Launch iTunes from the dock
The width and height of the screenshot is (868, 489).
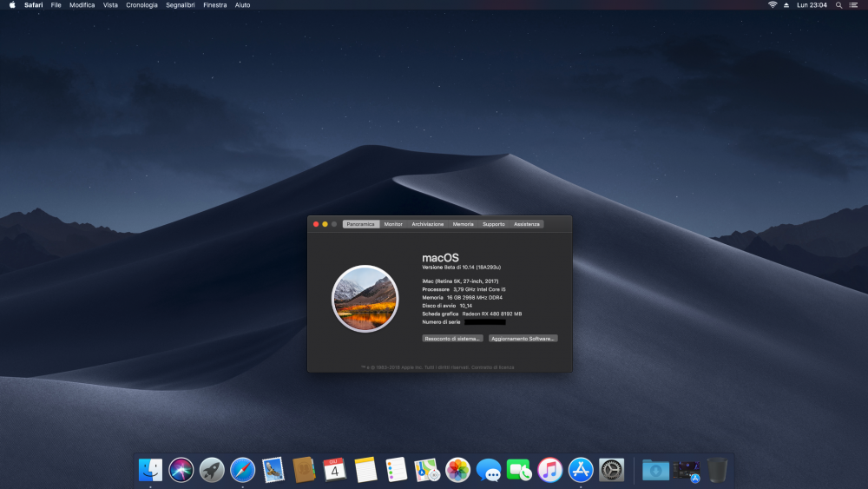pyautogui.click(x=549, y=470)
